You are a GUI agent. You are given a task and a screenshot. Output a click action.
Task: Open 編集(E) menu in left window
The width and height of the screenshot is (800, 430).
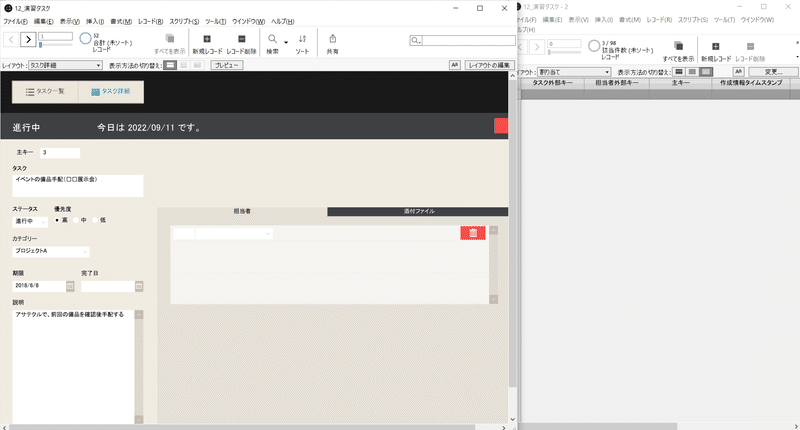(43, 21)
